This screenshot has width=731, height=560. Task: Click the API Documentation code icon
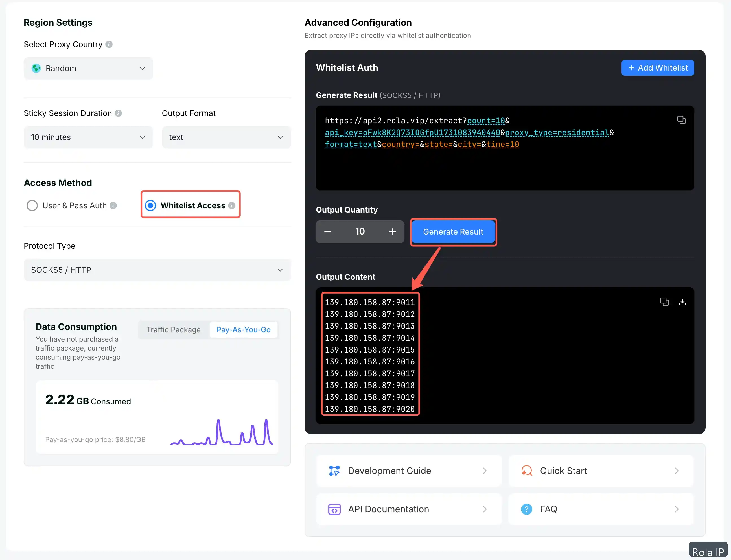click(x=334, y=509)
